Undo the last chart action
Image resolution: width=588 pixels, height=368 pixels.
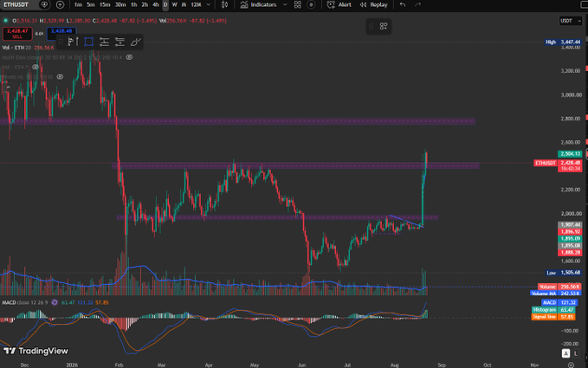[403, 4]
